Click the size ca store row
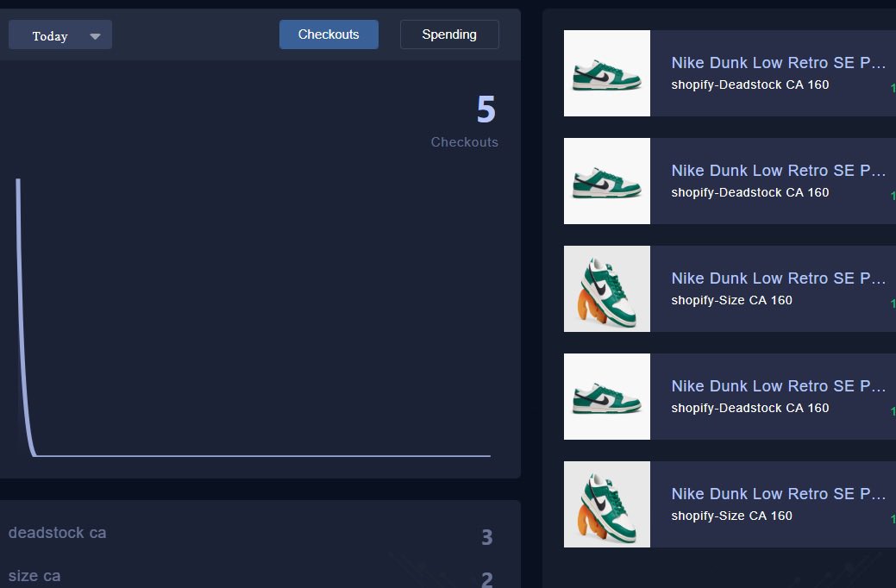The image size is (896, 588). tap(252, 577)
